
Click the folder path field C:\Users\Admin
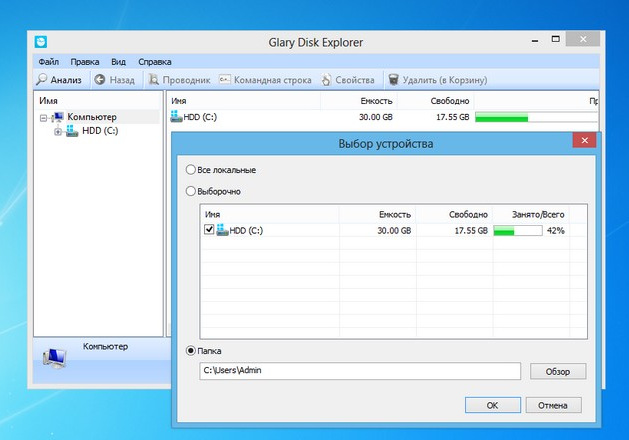click(x=360, y=371)
